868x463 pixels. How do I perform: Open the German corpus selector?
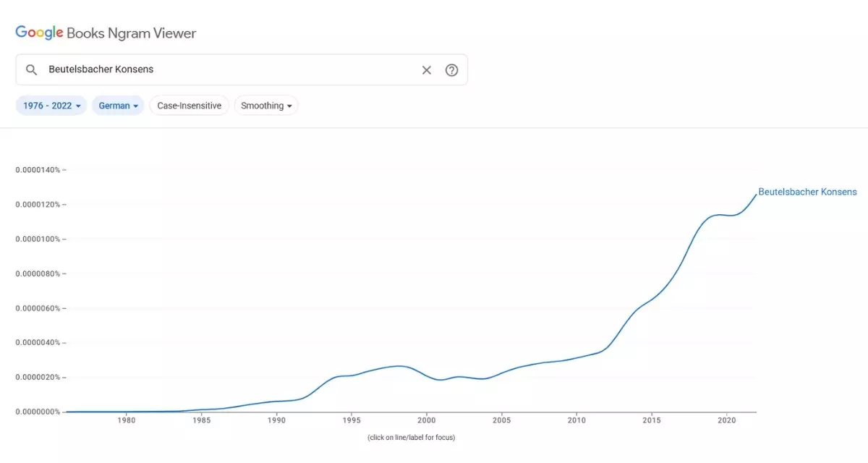(x=117, y=105)
